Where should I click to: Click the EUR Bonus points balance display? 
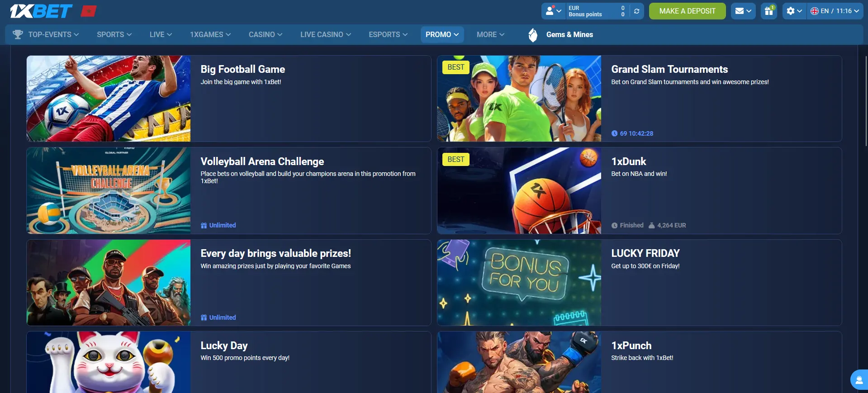click(597, 11)
